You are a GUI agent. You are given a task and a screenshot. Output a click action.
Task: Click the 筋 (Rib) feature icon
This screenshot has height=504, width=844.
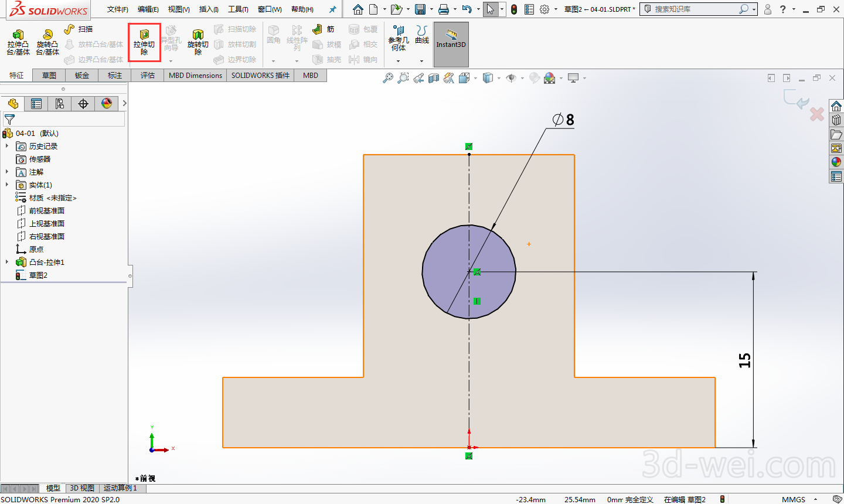coord(317,29)
